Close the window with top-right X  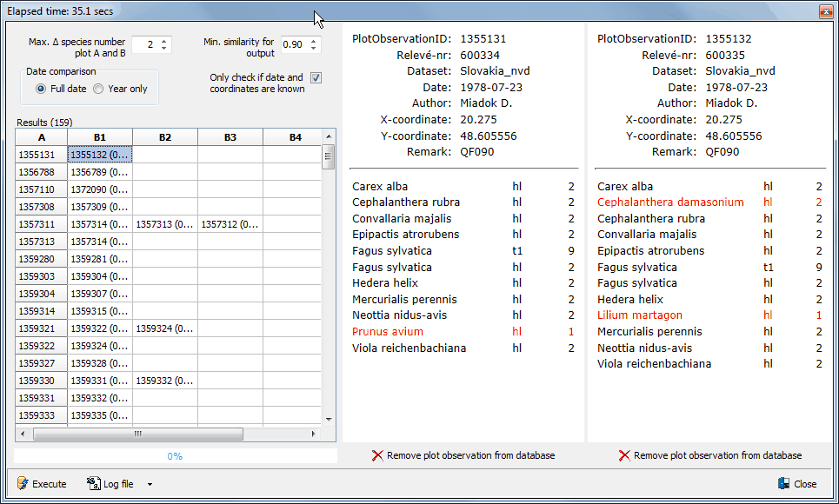click(x=825, y=11)
